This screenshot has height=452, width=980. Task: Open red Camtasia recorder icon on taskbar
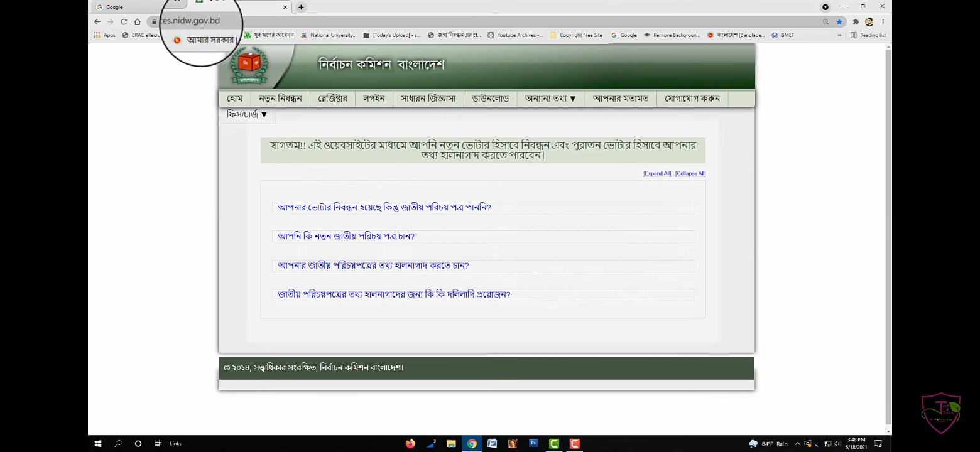pos(574,444)
